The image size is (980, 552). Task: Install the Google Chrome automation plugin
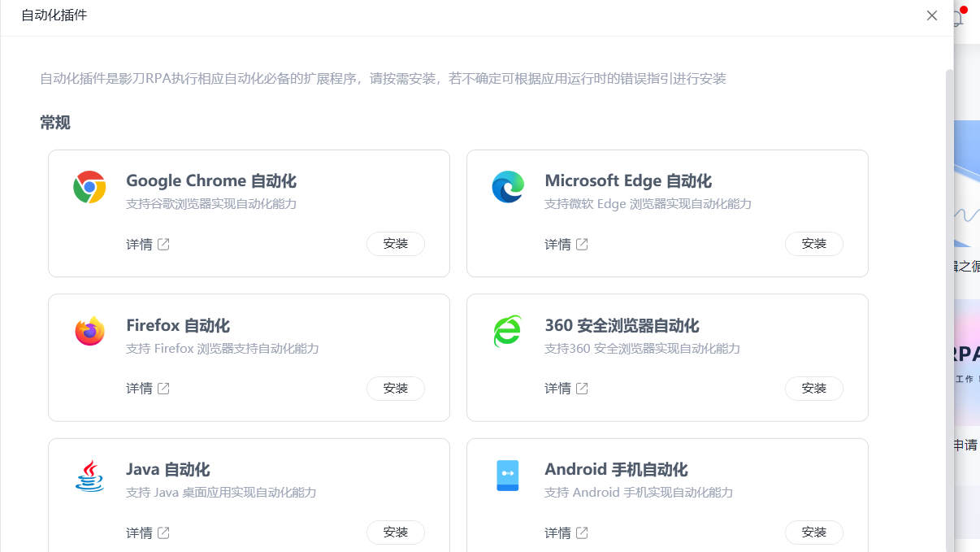pyautogui.click(x=396, y=244)
